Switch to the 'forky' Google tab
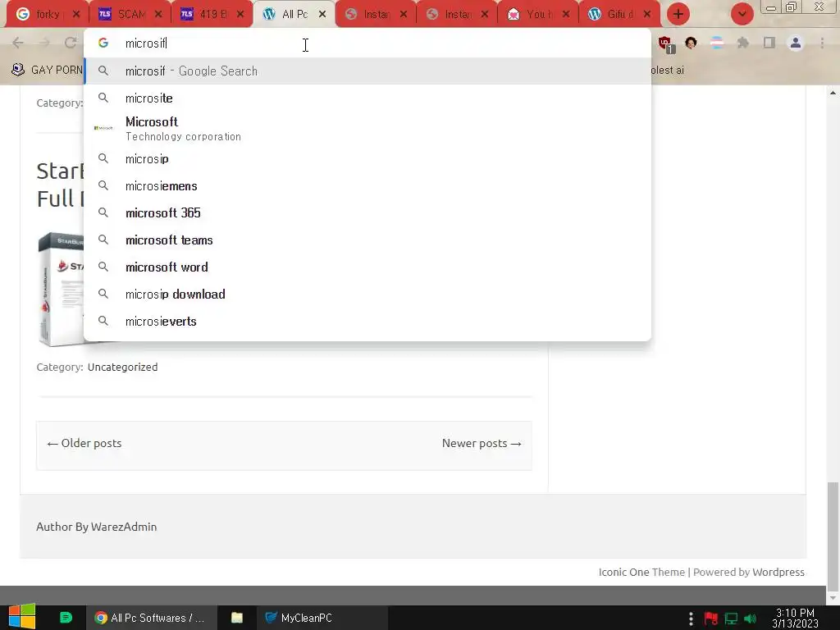The image size is (840, 630). (x=47, y=15)
